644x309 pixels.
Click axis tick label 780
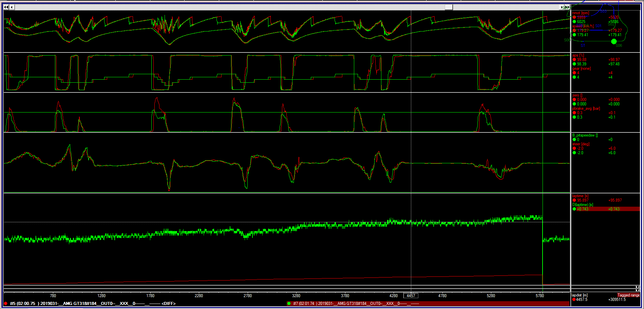[53, 296]
